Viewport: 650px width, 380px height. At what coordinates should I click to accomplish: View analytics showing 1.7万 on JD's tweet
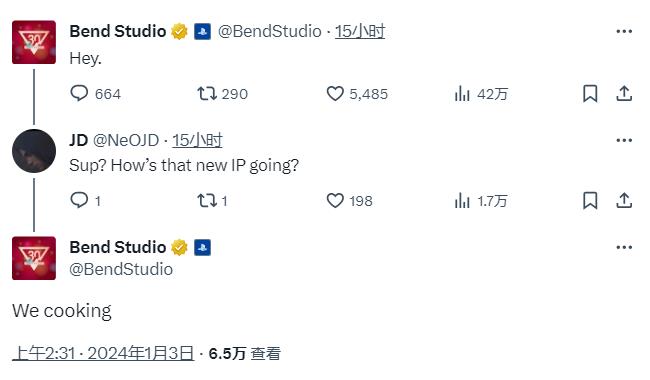481,201
